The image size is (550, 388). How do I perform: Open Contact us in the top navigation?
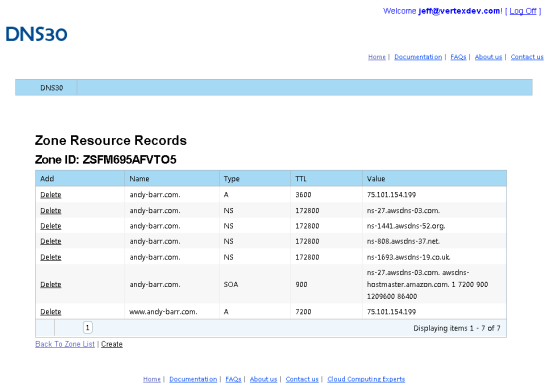tap(527, 57)
